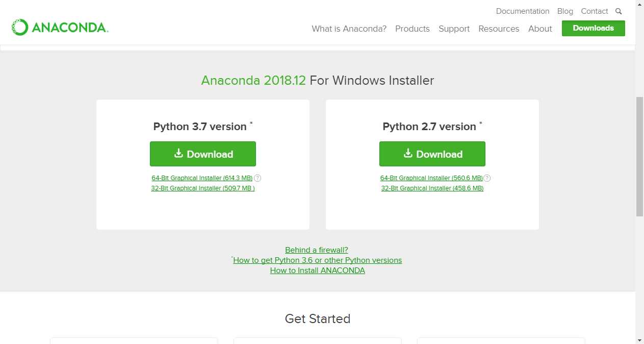The width and height of the screenshot is (644, 344).
Task: Select 32-Bit Graphical Installer (509.7 MB)
Action: pyautogui.click(x=203, y=188)
